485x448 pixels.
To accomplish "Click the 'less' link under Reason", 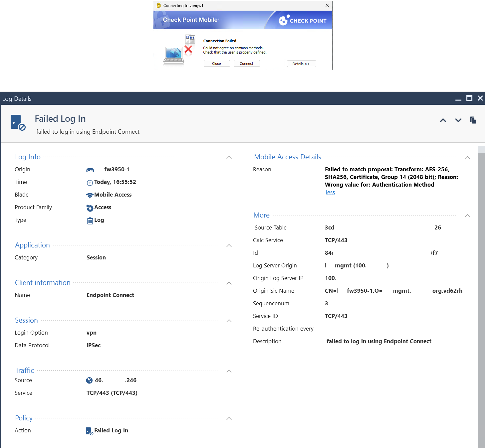I will click(x=330, y=192).
